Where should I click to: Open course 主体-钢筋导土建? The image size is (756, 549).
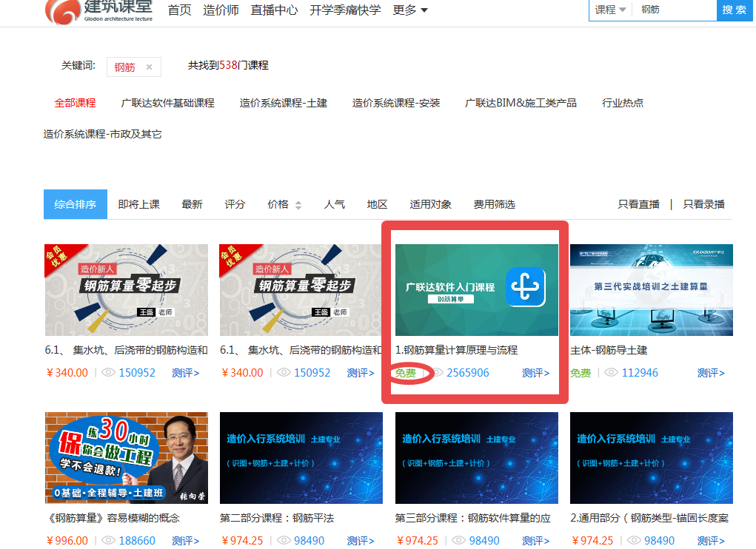(x=609, y=350)
